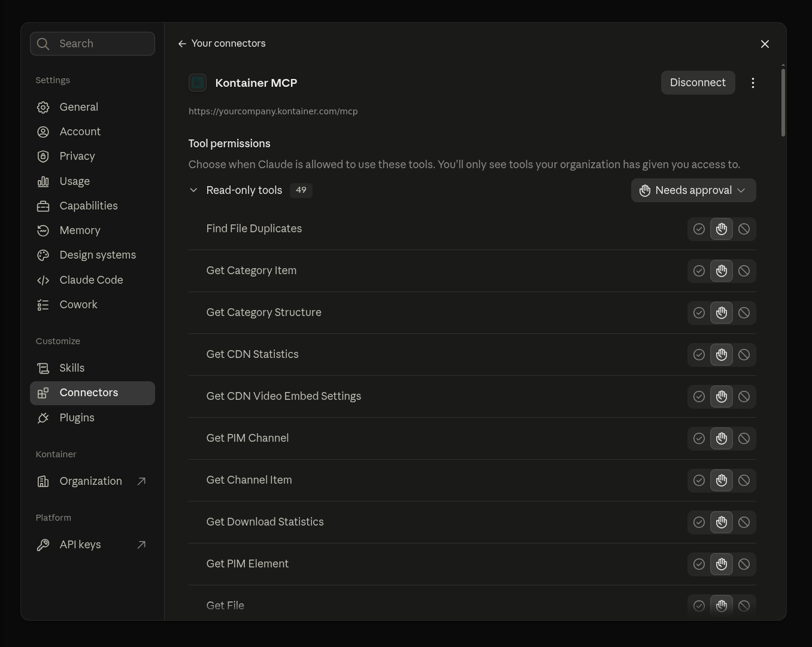
Task: Click the API keys key icon
Action: (43, 545)
